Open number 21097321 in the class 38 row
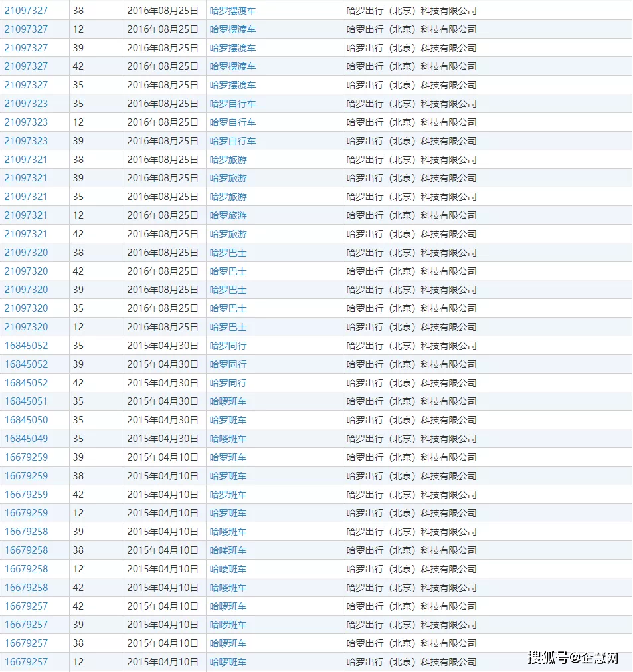Viewport: 633px width, 672px height. (26, 160)
